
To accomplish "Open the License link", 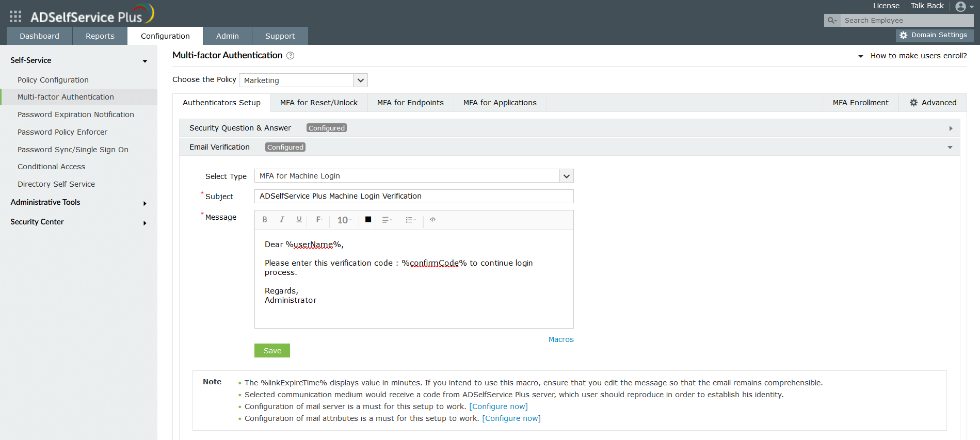I will (x=886, y=6).
